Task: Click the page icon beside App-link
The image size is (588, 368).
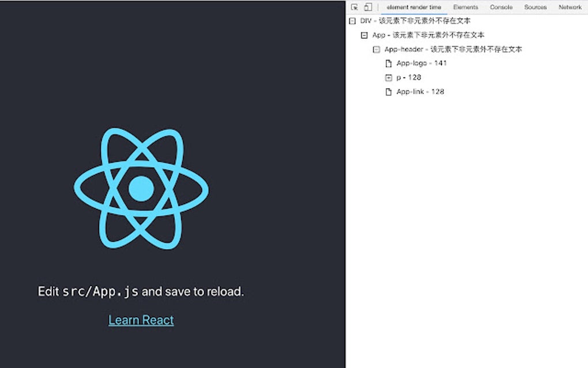Action: click(x=389, y=91)
